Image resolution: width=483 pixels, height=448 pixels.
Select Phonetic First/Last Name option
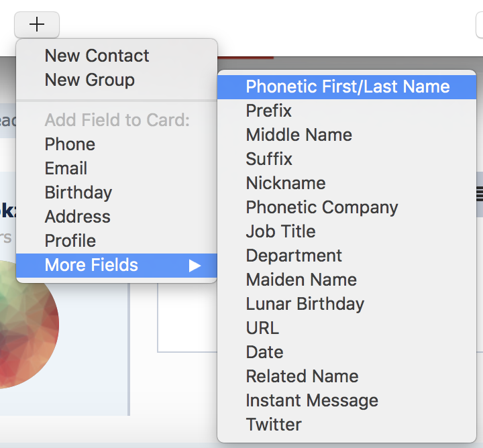point(347,87)
